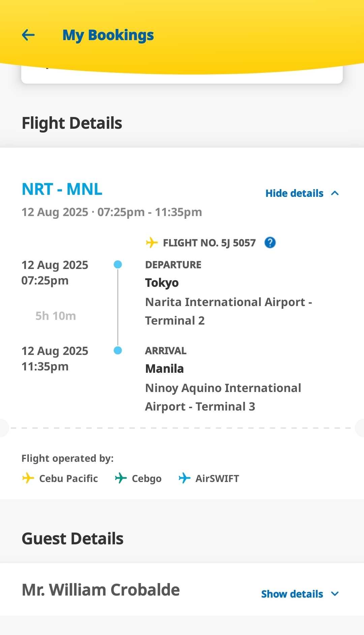Tap the Cebu Pacific yellow plane icon

[x=28, y=478]
